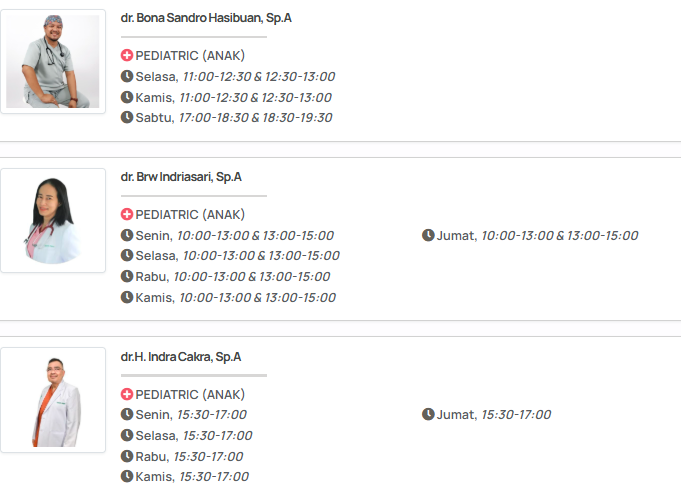Open dr.H. Indra Cakra, Sp.A name link
This screenshot has height=484, width=681.
181,357
